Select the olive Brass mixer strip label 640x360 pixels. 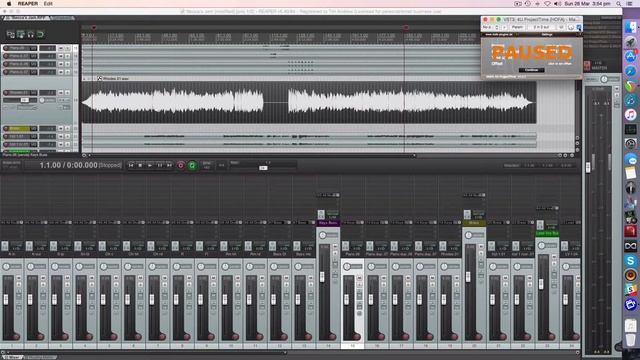tap(474, 223)
